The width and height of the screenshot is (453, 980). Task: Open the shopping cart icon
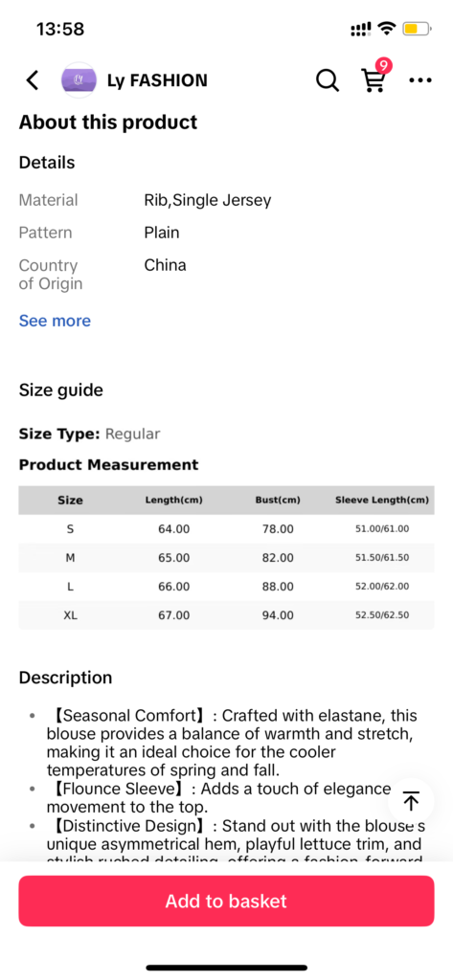point(374,80)
